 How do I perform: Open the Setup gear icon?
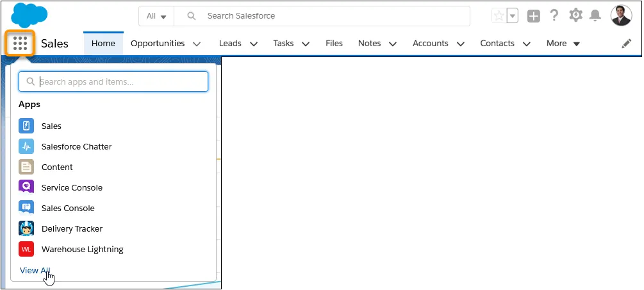pyautogui.click(x=575, y=15)
